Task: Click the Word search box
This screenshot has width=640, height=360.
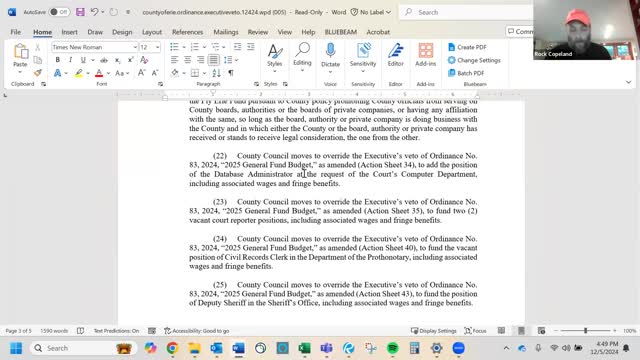Action: click(466, 12)
